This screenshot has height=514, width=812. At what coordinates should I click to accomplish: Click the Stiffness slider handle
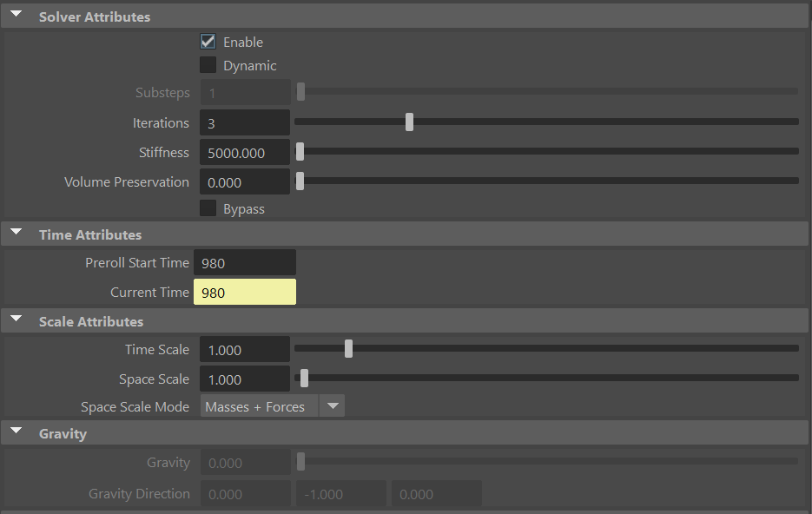(300, 151)
